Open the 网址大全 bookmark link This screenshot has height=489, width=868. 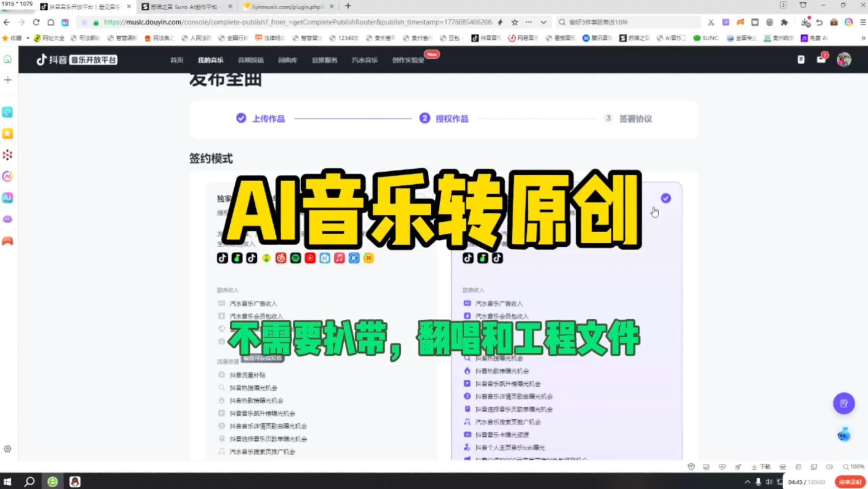coord(50,38)
